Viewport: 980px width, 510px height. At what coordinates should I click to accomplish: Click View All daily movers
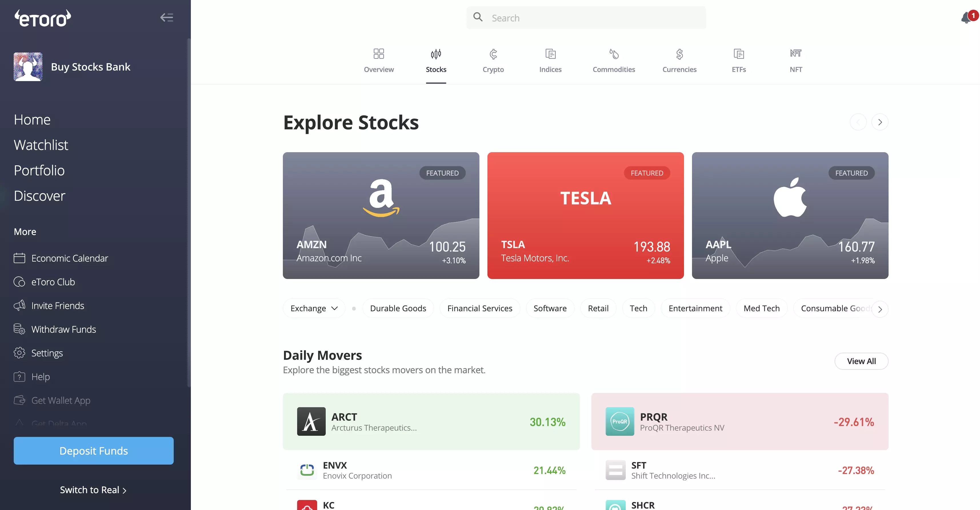(x=861, y=361)
